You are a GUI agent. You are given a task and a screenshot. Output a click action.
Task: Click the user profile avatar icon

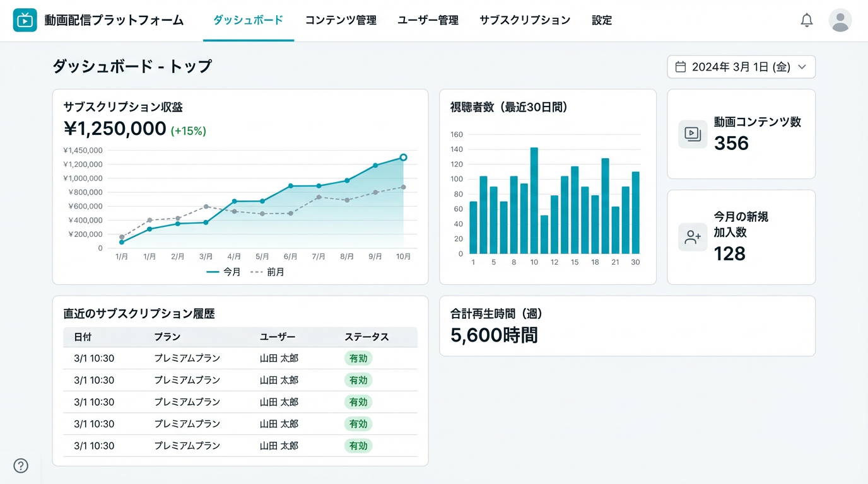[840, 20]
